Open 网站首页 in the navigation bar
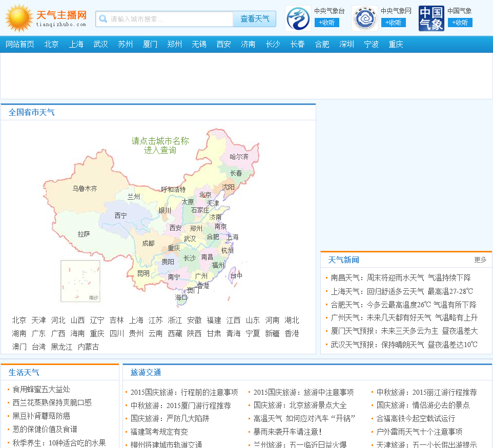 click(x=20, y=45)
